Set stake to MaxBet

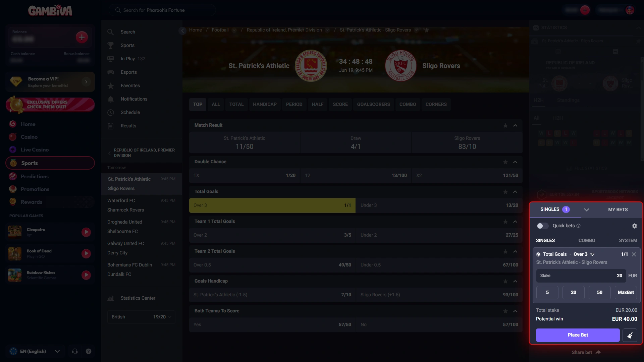pyautogui.click(x=626, y=293)
